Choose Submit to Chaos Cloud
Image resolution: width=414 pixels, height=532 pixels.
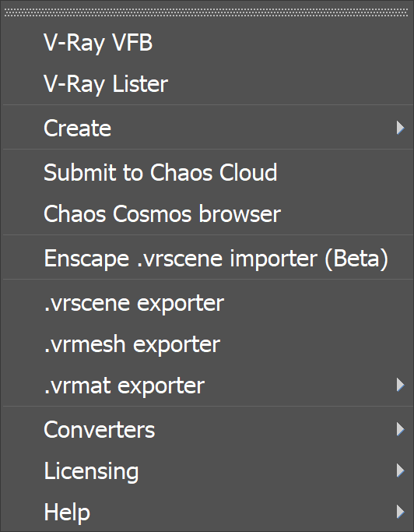[207, 172]
